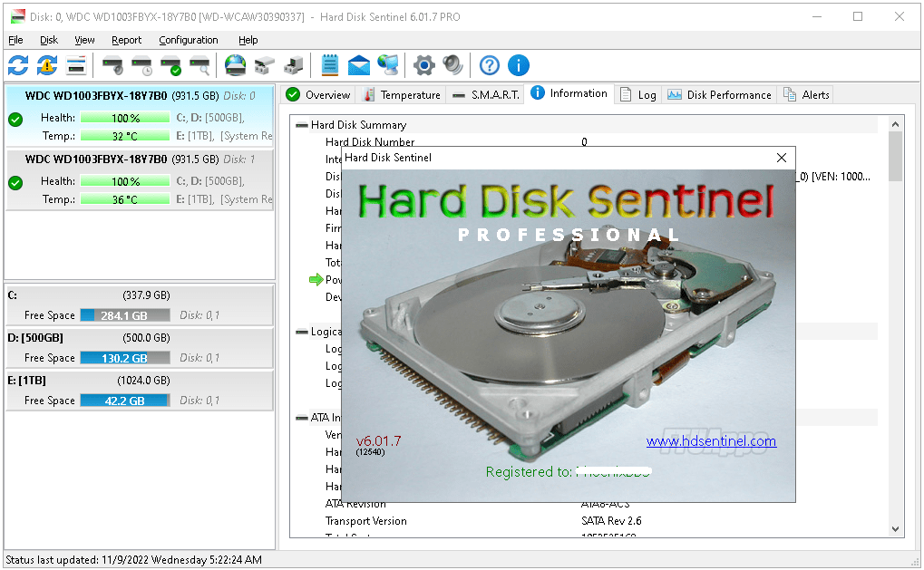Open the www.hdsentinel.com link

(711, 441)
